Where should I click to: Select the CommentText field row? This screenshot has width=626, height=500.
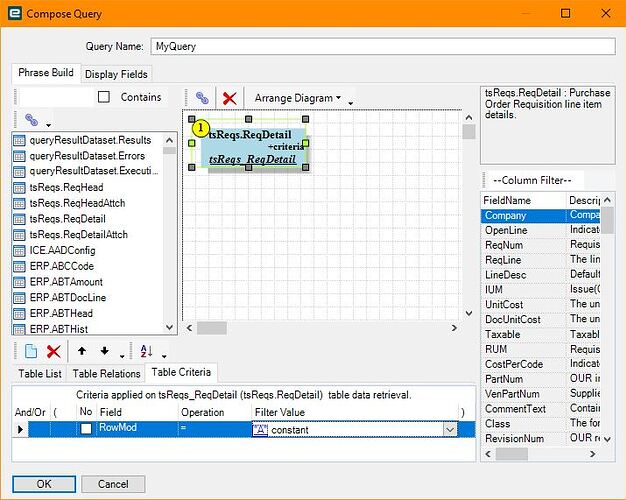541,409
